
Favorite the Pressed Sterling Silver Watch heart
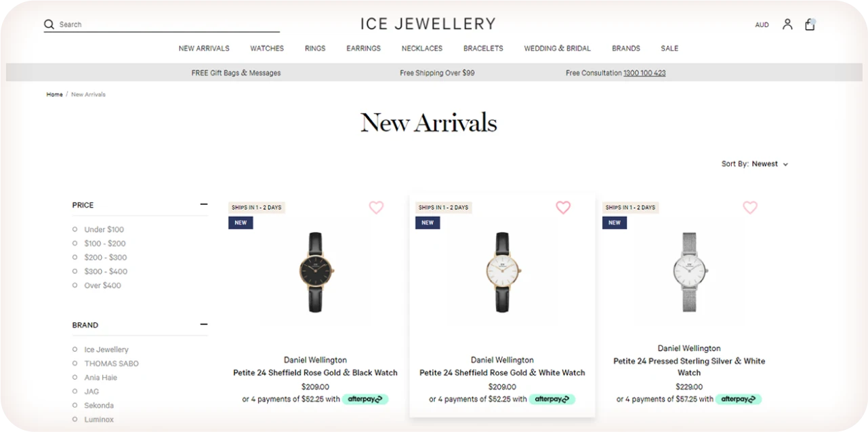tap(750, 208)
